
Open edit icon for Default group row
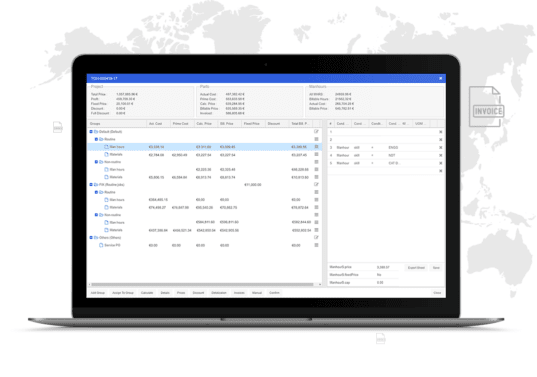pyautogui.click(x=316, y=131)
